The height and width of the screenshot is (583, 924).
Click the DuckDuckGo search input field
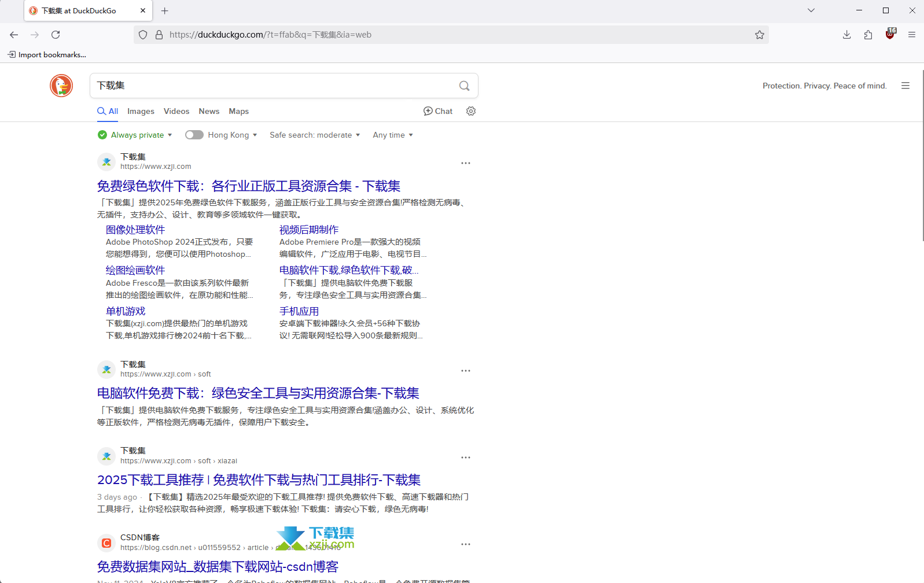click(x=275, y=86)
